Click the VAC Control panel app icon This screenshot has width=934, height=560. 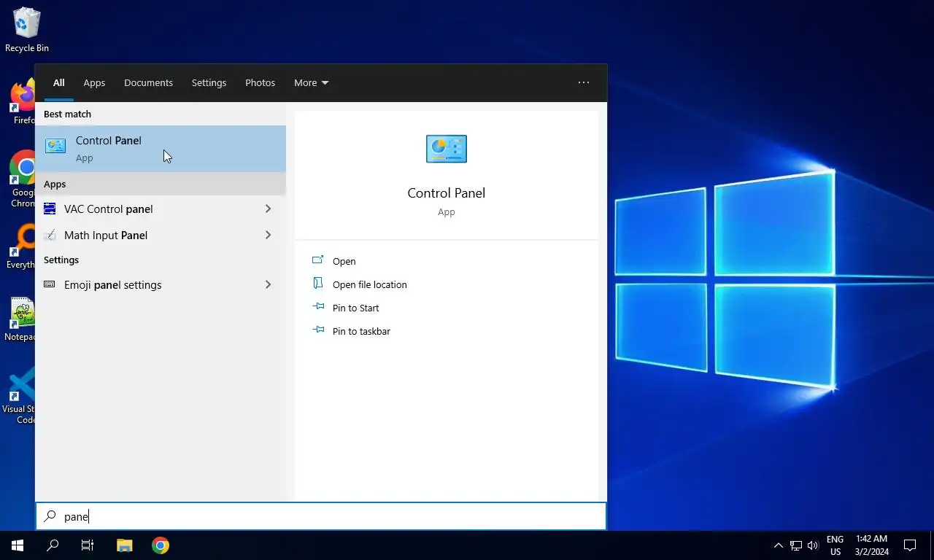click(x=50, y=209)
